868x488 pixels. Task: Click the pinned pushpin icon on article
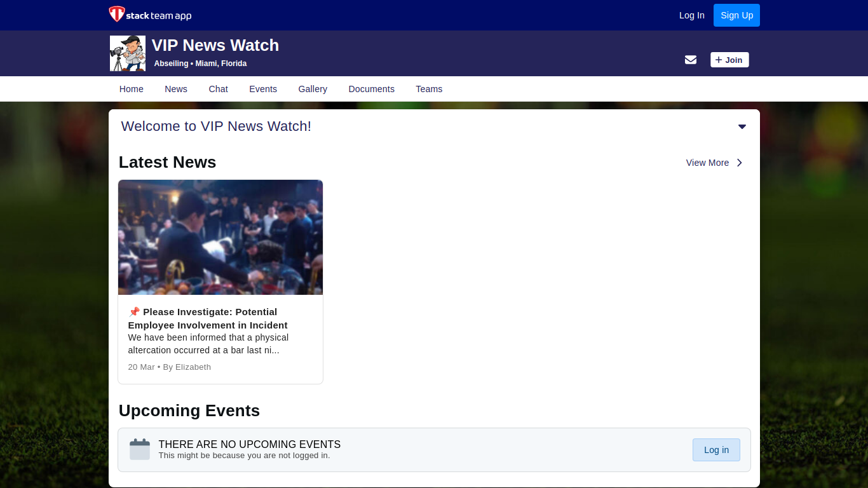134,312
